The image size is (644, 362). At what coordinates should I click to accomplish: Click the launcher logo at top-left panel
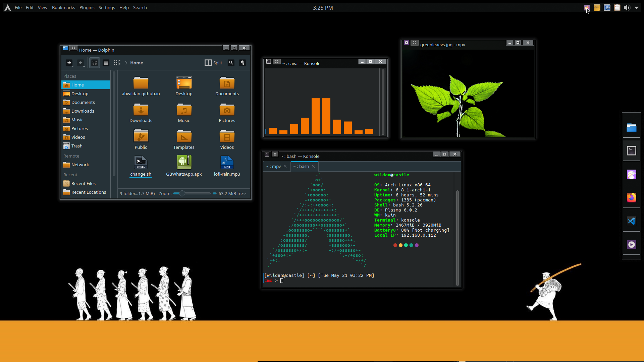point(7,7)
